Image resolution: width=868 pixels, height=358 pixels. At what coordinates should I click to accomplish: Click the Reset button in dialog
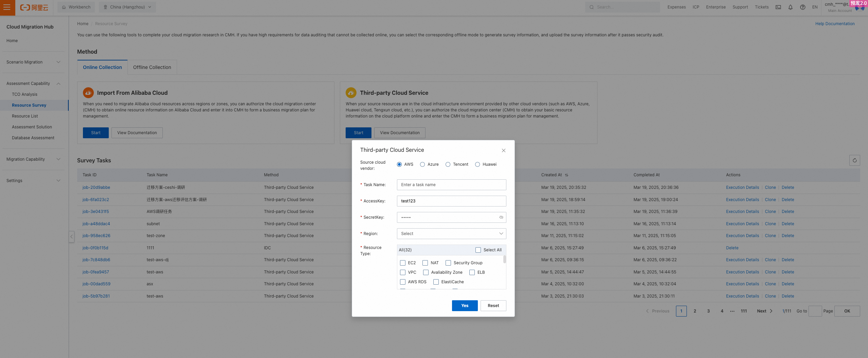tap(493, 306)
